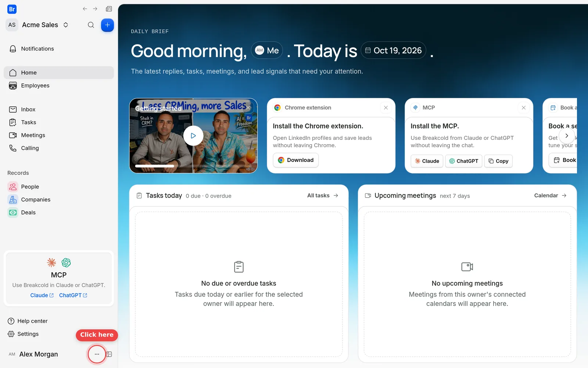The image size is (588, 368).
Task: Expand the Acme Sales workspace switcher
Action: [38, 25]
